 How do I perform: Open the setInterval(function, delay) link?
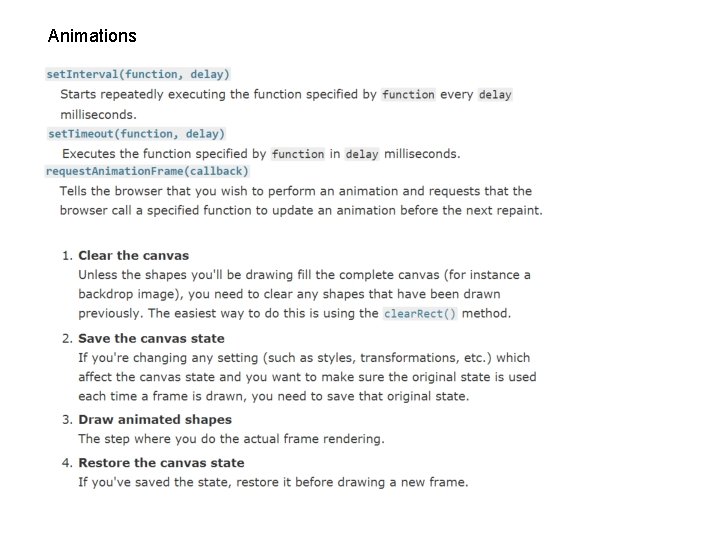pyautogui.click(x=138, y=74)
